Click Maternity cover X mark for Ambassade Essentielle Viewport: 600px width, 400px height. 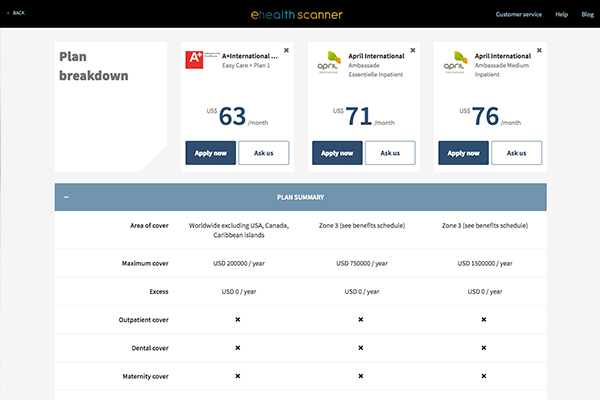click(360, 376)
